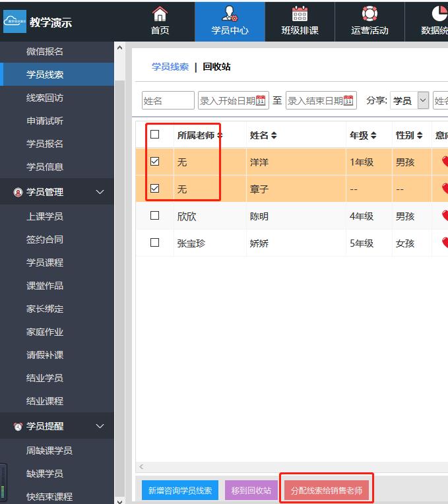
Task: Collapse the 学员管理 sidebar section
Action: click(x=100, y=192)
